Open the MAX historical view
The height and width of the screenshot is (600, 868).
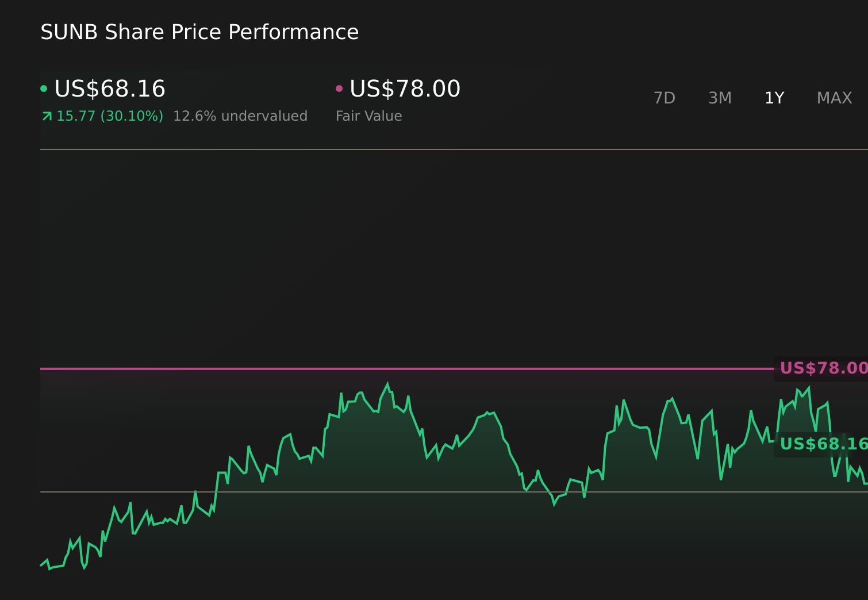[x=834, y=98]
